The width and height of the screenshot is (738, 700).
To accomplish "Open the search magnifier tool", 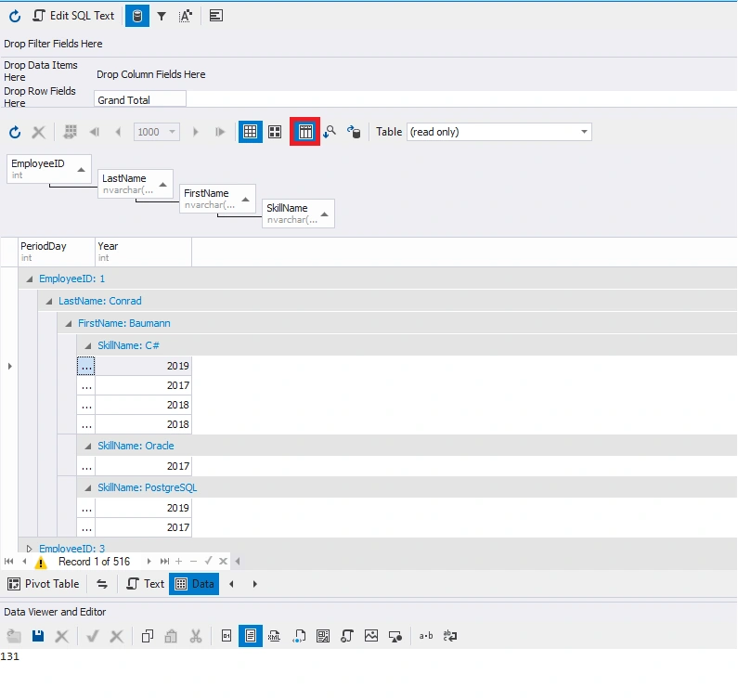I will [x=330, y=132].
